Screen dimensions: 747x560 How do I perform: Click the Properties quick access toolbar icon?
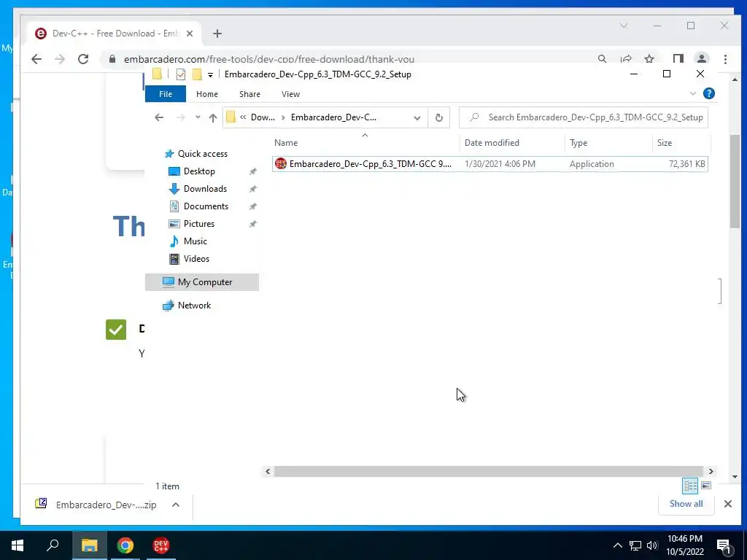181,74
